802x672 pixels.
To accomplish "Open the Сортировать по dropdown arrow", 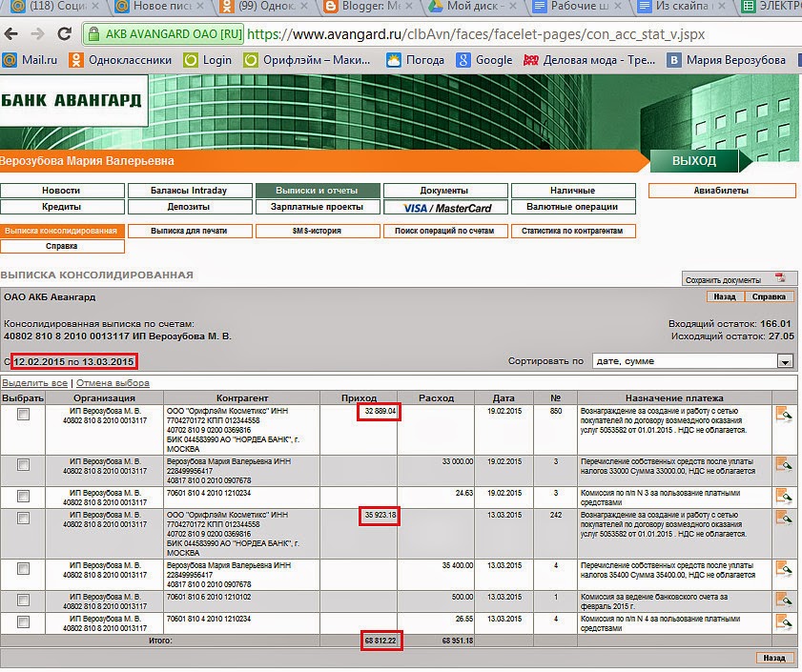I will pyautogui.click(x=785, y=361).
